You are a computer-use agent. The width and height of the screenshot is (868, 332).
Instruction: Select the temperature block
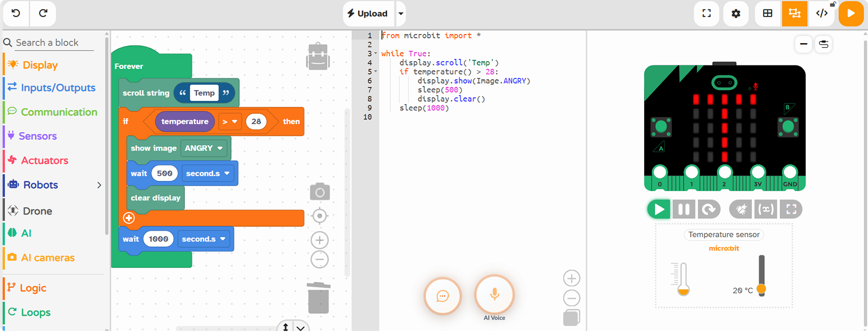click(x=185, y=122)
